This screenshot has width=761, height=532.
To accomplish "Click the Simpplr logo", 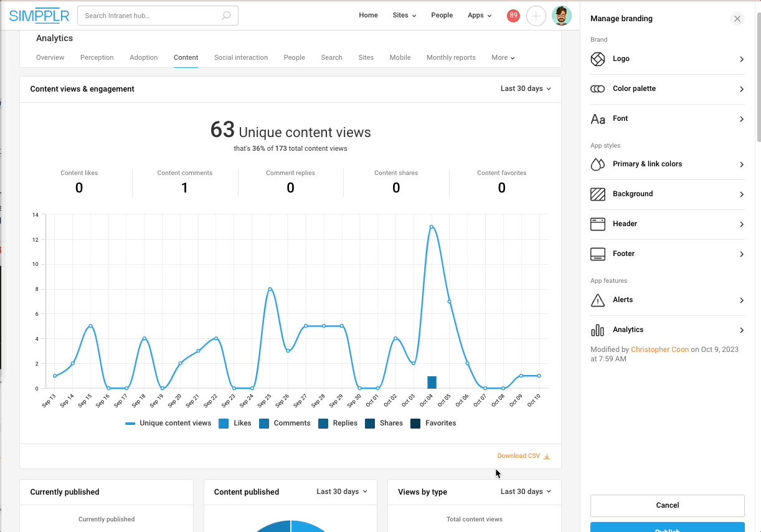I will [x=38, y=16].
